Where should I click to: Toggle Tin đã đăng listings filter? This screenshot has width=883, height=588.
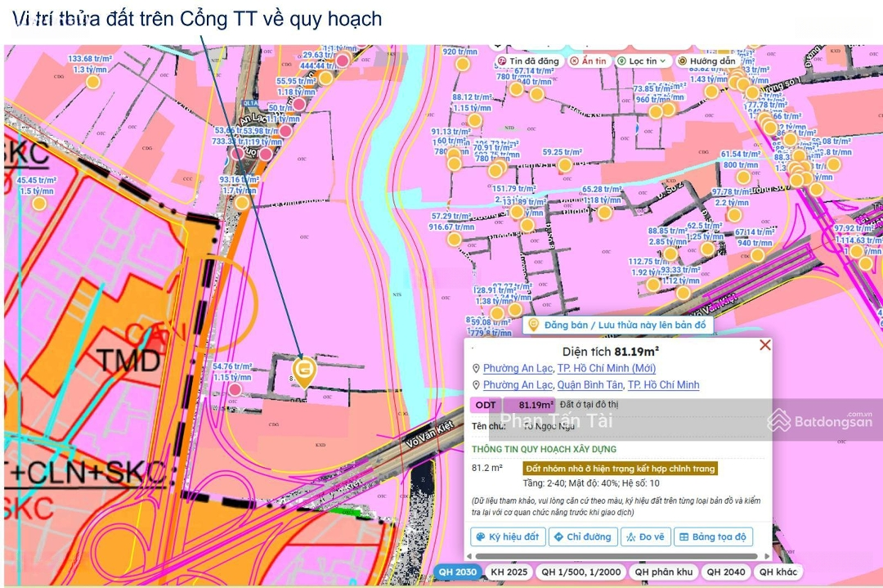point(529,61)
